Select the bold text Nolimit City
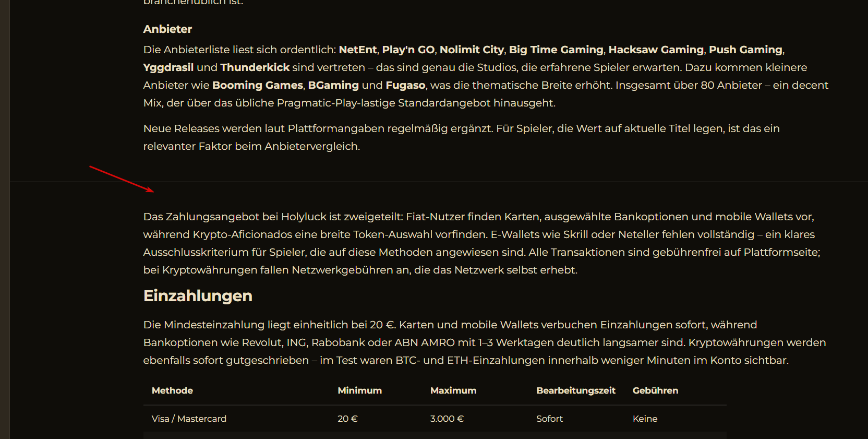Image resolution: width=868 pixels, height=439 pixels. point(472,50)
